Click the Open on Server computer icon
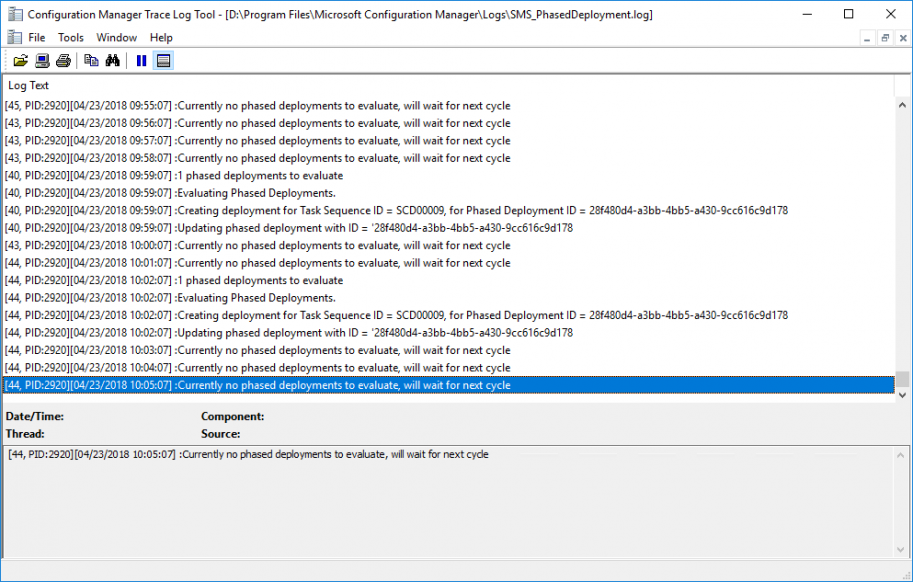This screenshot has height=582, width=913. pyautogui.click(x=42, y=61)
